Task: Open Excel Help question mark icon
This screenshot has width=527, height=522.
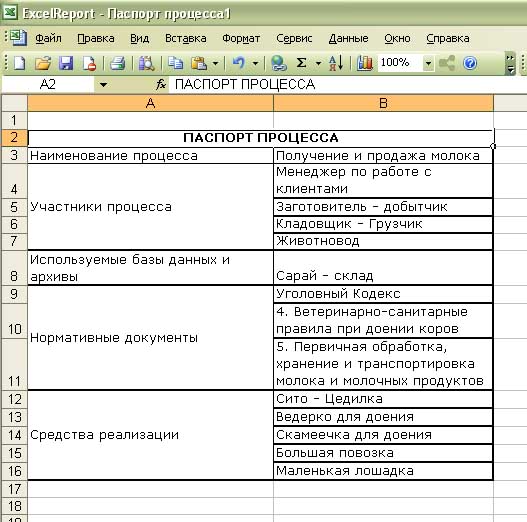Action: coord(470,63)
